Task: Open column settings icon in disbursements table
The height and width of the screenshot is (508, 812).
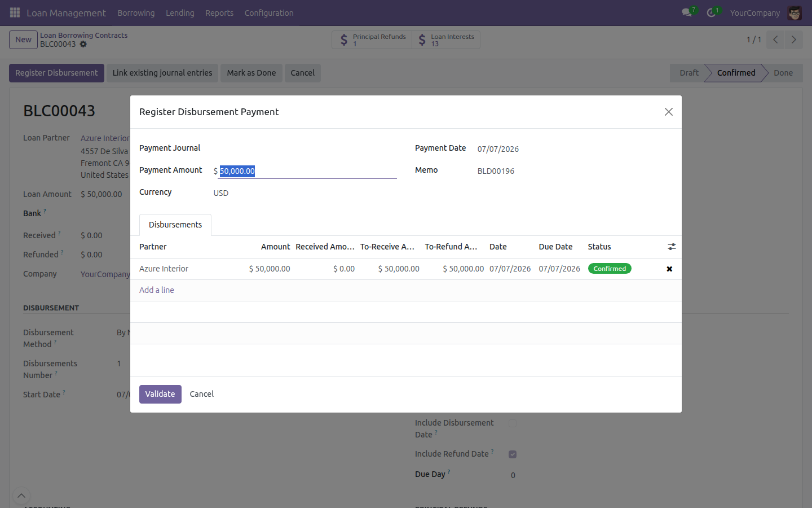Action: coord(672,247)
